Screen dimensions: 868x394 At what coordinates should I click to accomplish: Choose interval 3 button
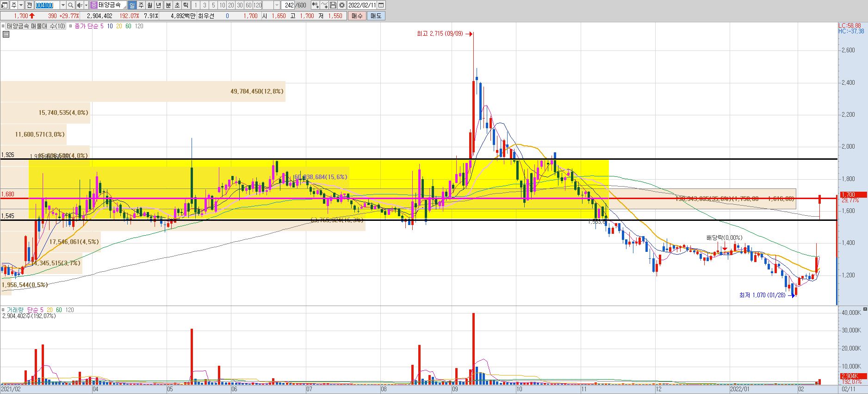click(204, 5)
